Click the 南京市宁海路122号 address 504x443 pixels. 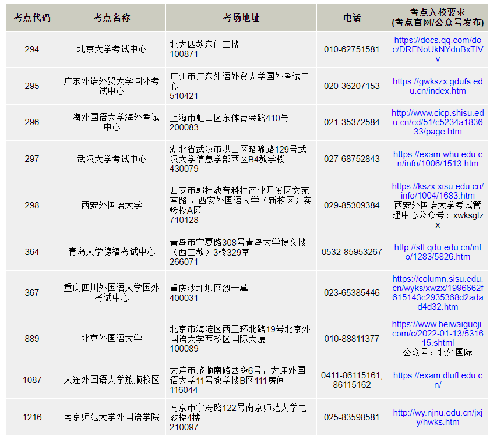238,417
